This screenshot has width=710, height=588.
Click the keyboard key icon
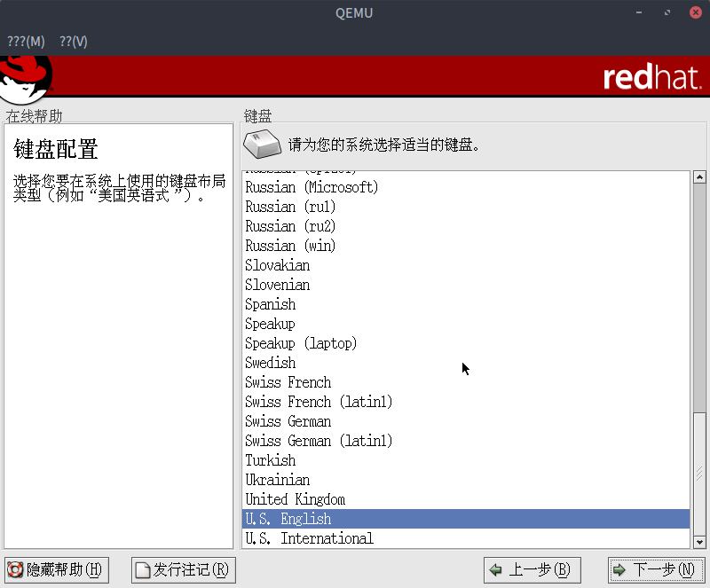point(263,144)
